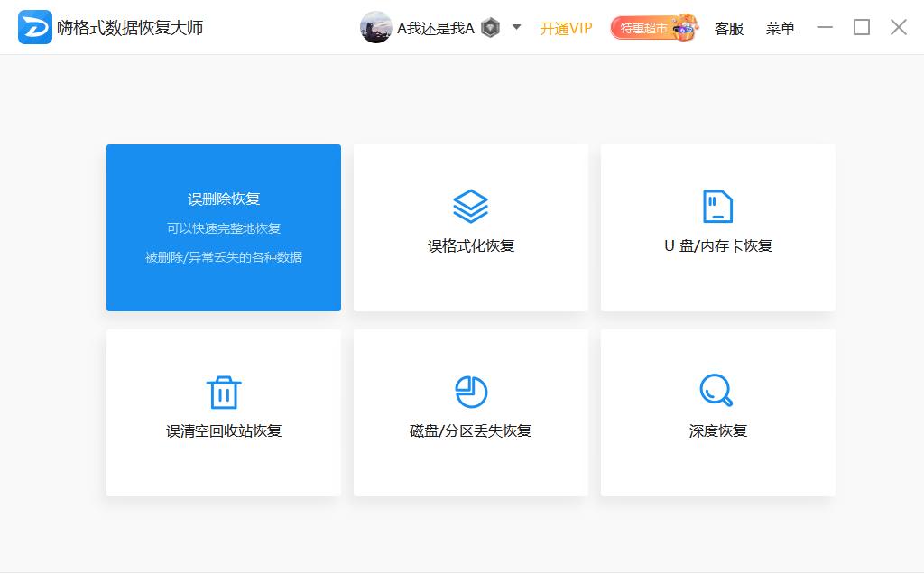Click the user avatar picture
The image size is (924, 574).
point(374,28)
